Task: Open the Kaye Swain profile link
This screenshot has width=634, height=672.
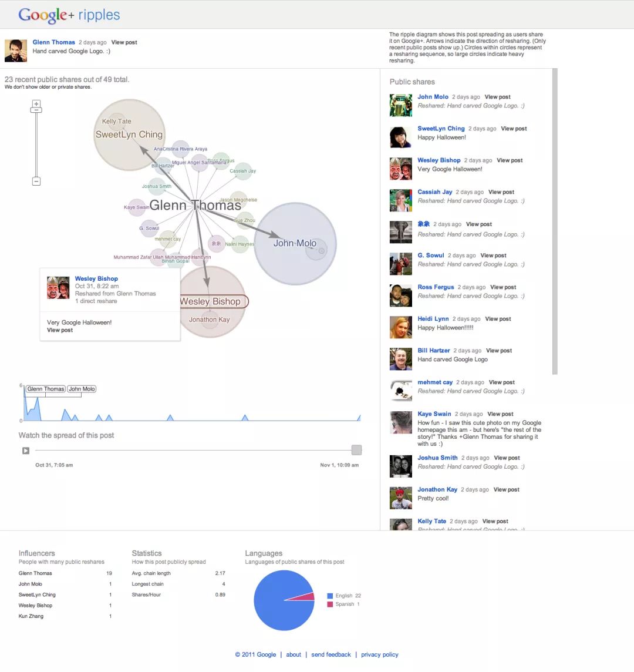Action: (434, 414)
